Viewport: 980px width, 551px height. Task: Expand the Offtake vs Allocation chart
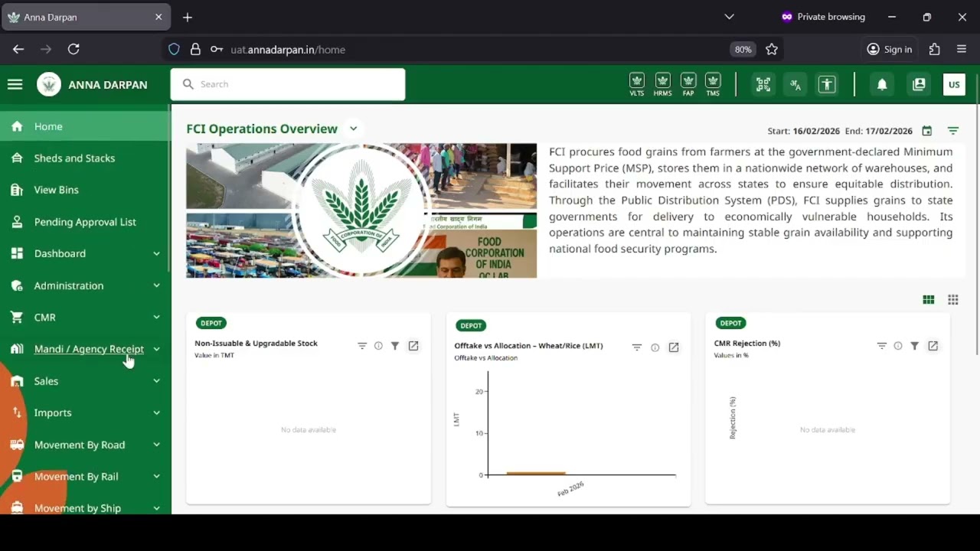pos(674,347)
